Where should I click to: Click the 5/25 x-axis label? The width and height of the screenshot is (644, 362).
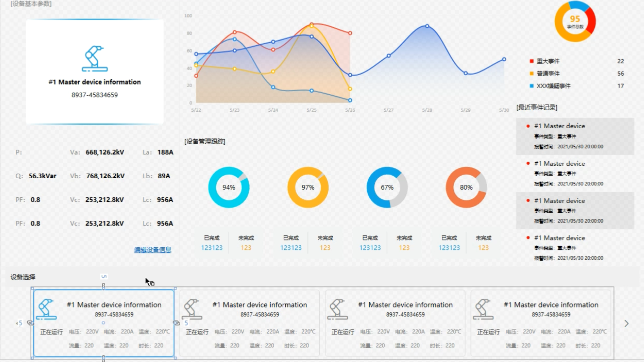[311, 110]
